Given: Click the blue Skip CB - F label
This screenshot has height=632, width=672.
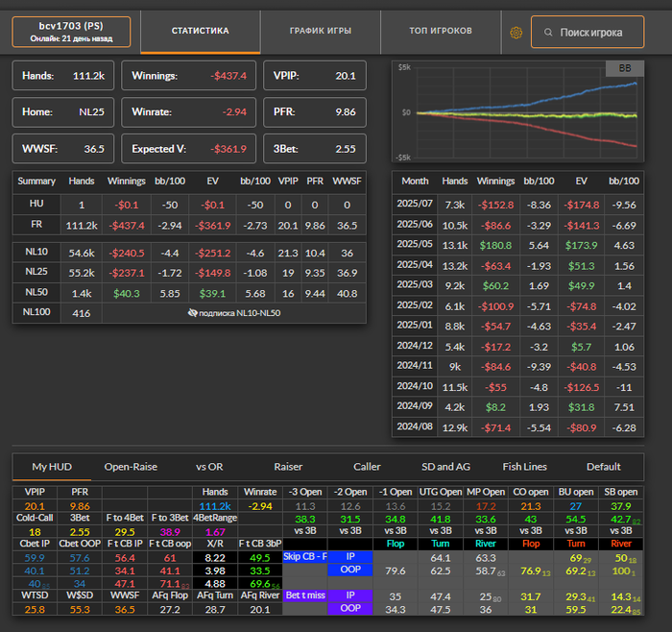Looking at the screenshot, I should coord(306,555).
